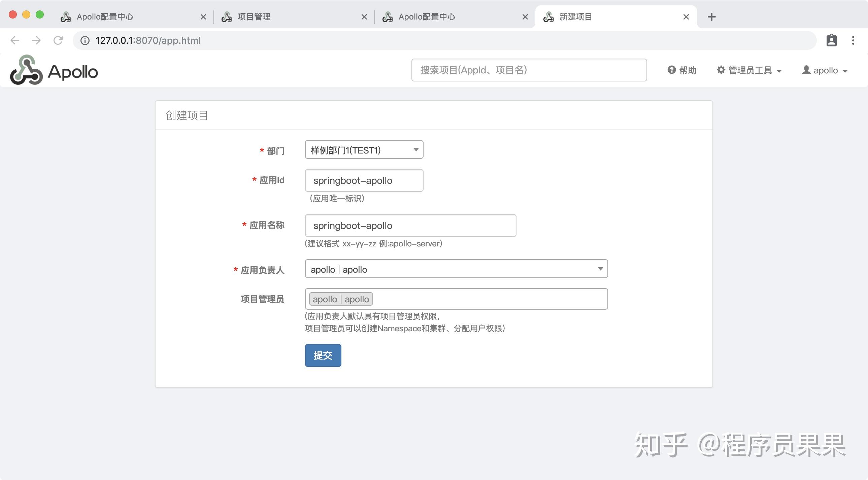Click the hint text (应用唯一标识)
Viewport: 868px width, 480px height.
tap(337, 198)
